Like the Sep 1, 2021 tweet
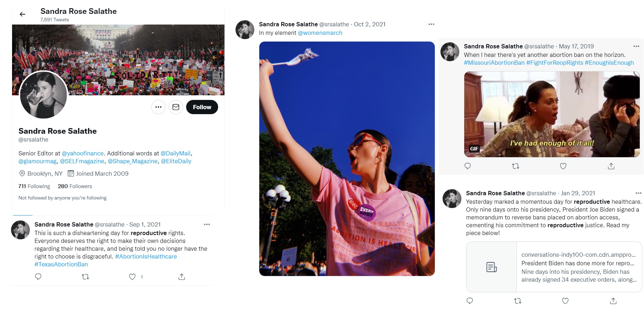 (x=132, y=277)
